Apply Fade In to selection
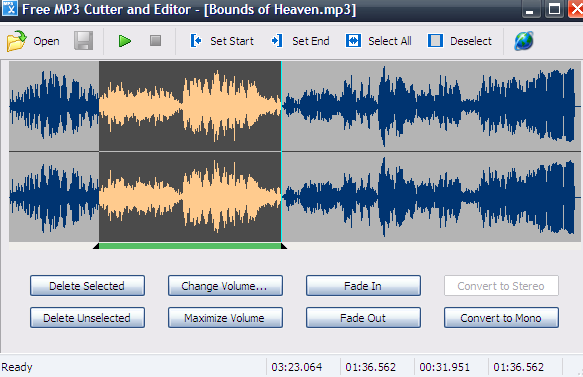Viewport: 583px width, 377px height. tap(363, 286)
